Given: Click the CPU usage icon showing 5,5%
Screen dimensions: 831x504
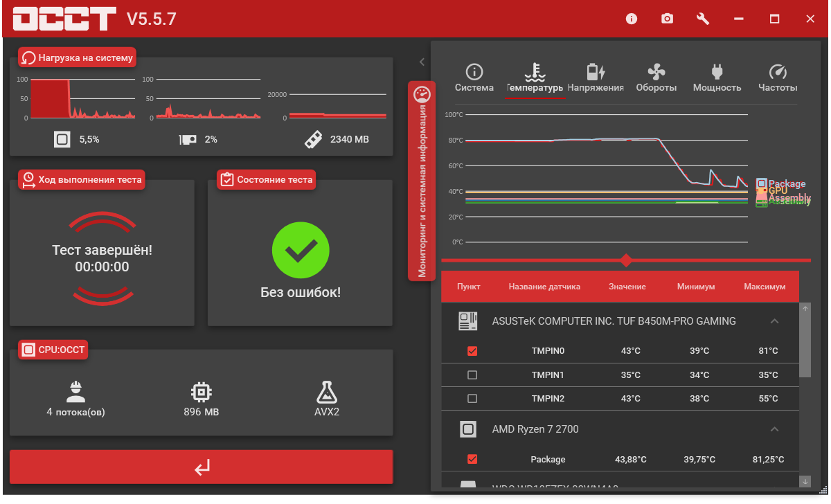Looking at the screenshot, I should coord(62,139).
